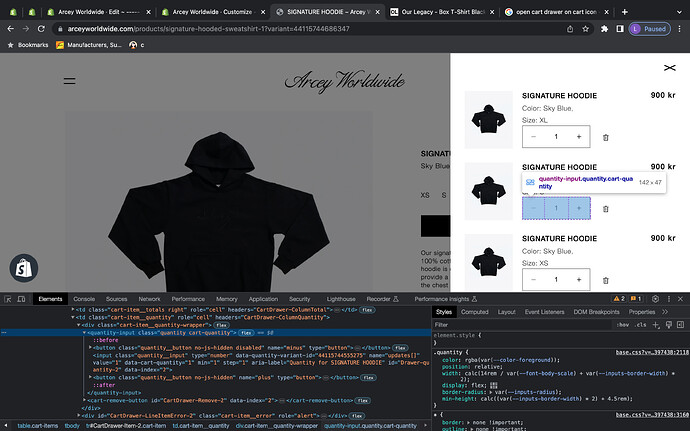Switch to the Event Listeners tab
This screenshot has width=690, height=431.
[x=544, y=312]
